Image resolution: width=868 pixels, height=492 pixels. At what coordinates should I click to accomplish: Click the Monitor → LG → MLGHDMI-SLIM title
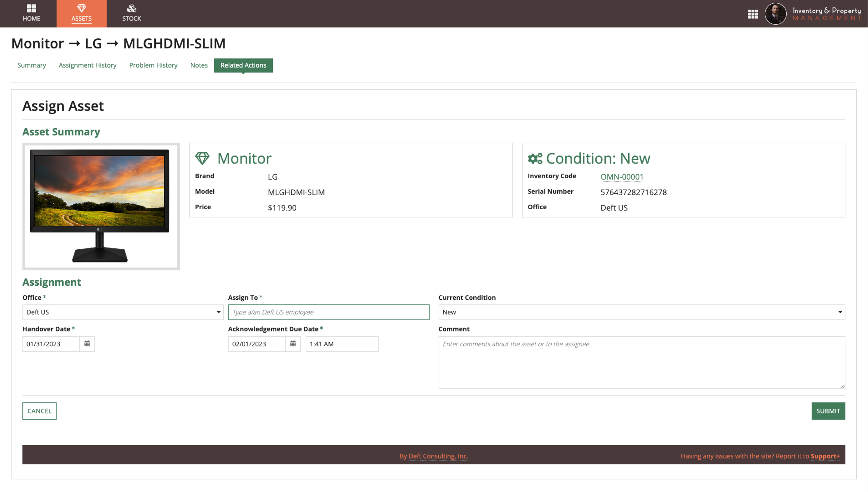coord(118,43)
